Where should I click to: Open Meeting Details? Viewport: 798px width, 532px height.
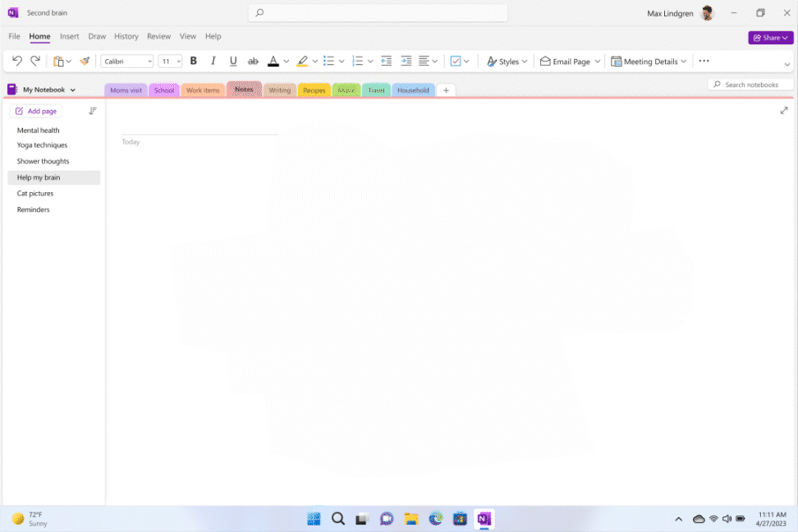pos(649,61)
